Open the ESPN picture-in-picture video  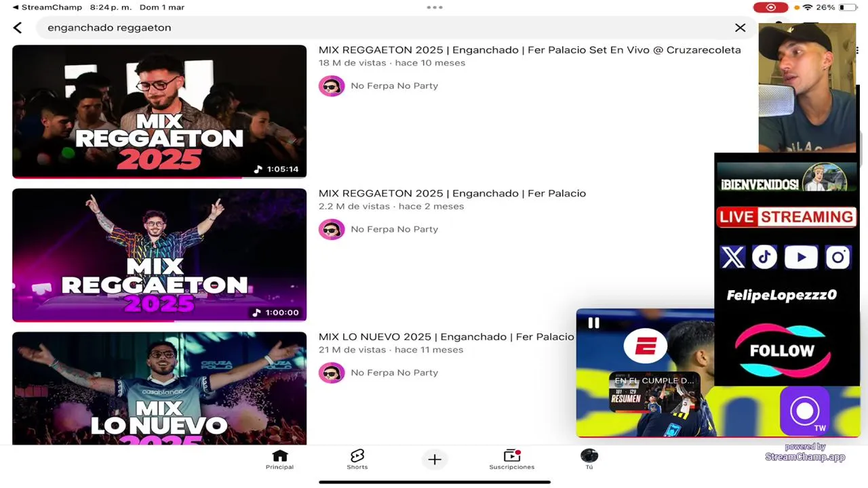[645, 373]
